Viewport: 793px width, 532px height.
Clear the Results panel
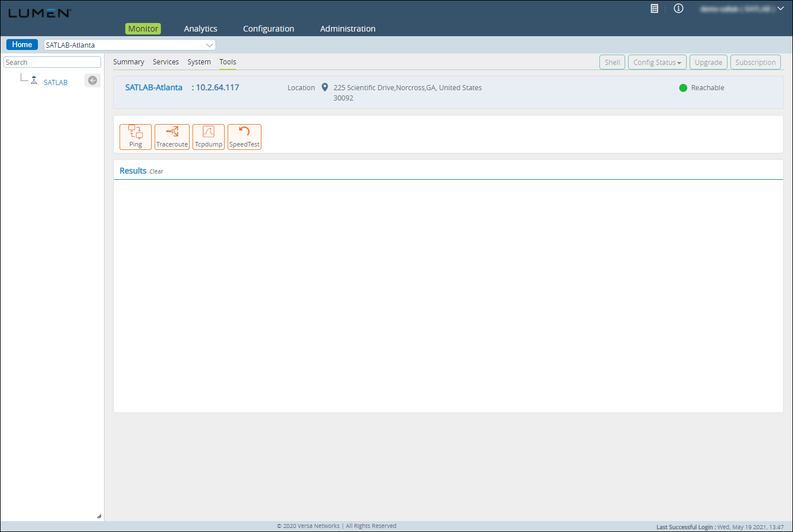coord(156,171)
